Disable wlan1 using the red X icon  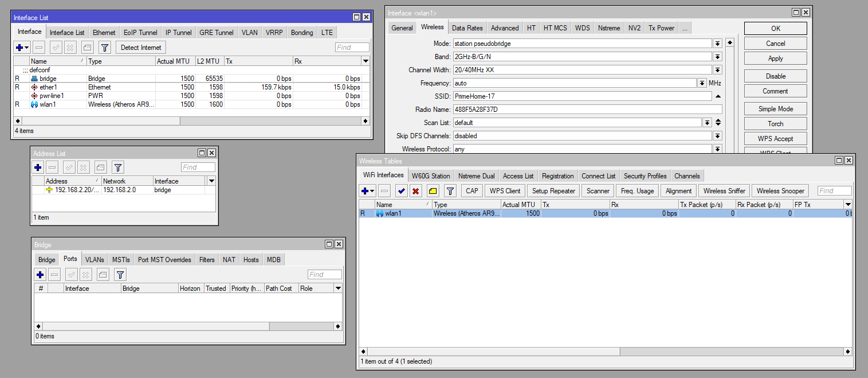pos(416,191)
